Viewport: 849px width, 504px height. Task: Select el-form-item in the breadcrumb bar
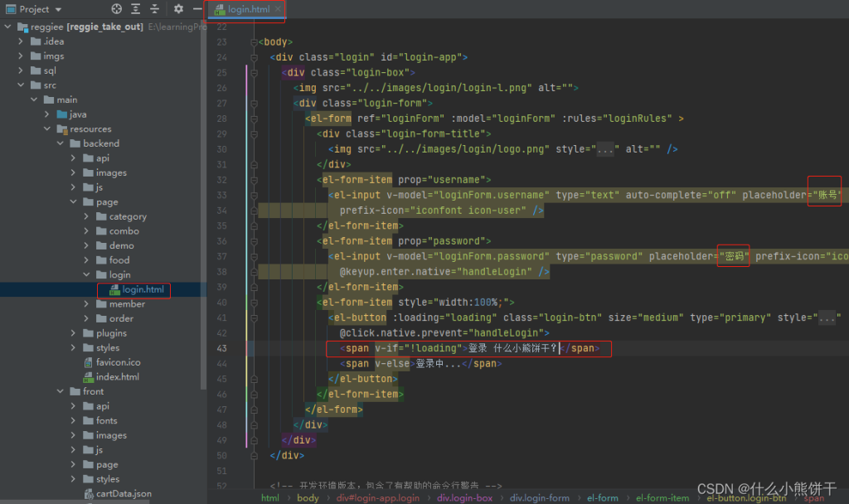[x=662, y=498]
